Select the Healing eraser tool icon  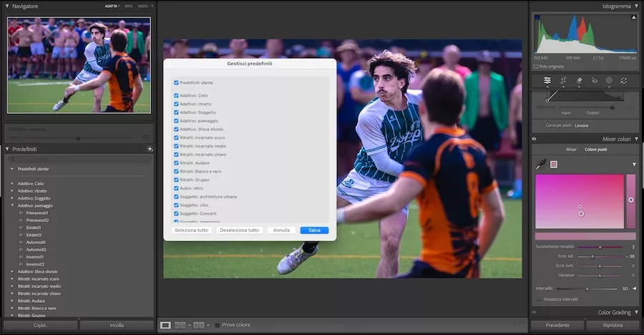(579, 81)
